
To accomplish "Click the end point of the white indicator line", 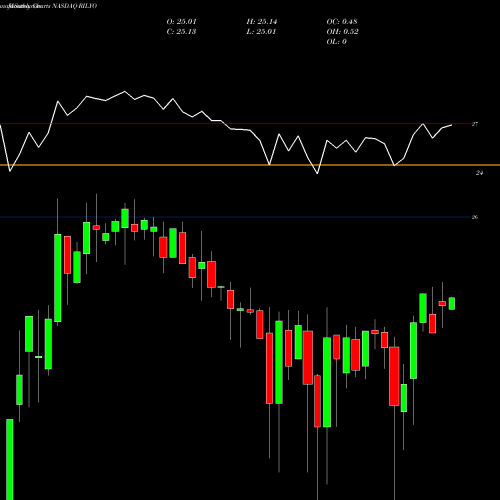I will [x=452, y=125].
